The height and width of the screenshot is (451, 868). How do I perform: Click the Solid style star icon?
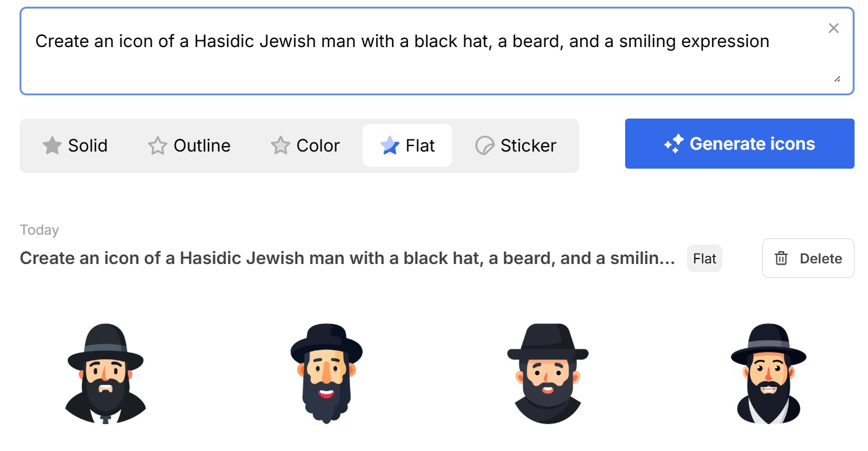(x=52, y=145)
